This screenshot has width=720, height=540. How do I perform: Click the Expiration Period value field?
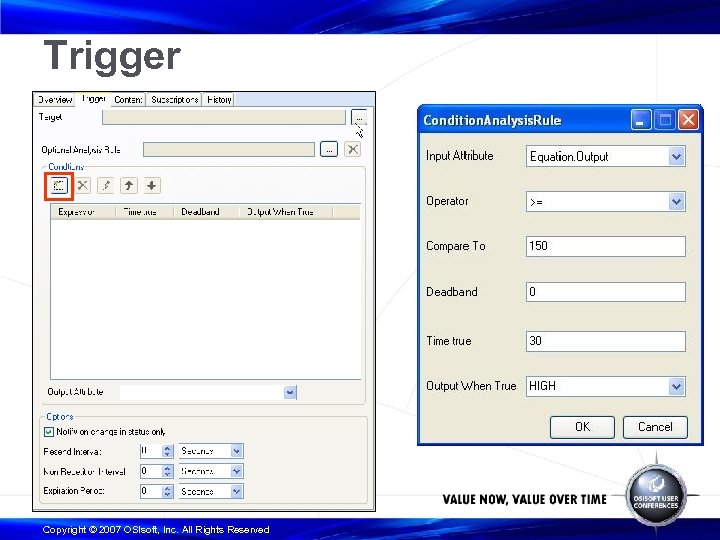click(x=151, y=491)
